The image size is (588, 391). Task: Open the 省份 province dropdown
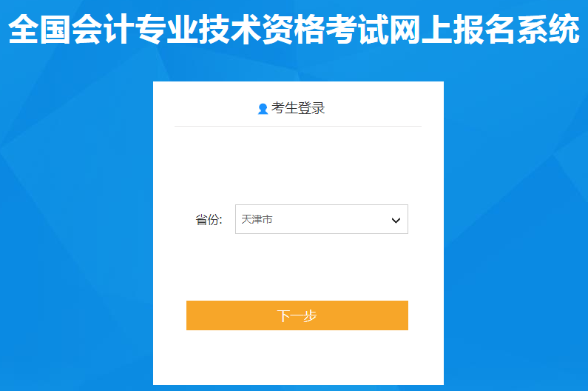click(322, 219)
